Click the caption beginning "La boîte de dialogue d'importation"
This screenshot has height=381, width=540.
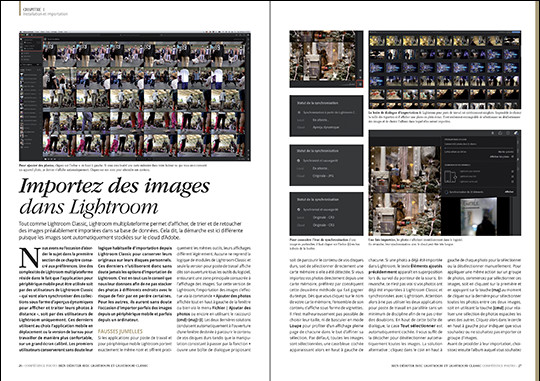click(445, 117)
